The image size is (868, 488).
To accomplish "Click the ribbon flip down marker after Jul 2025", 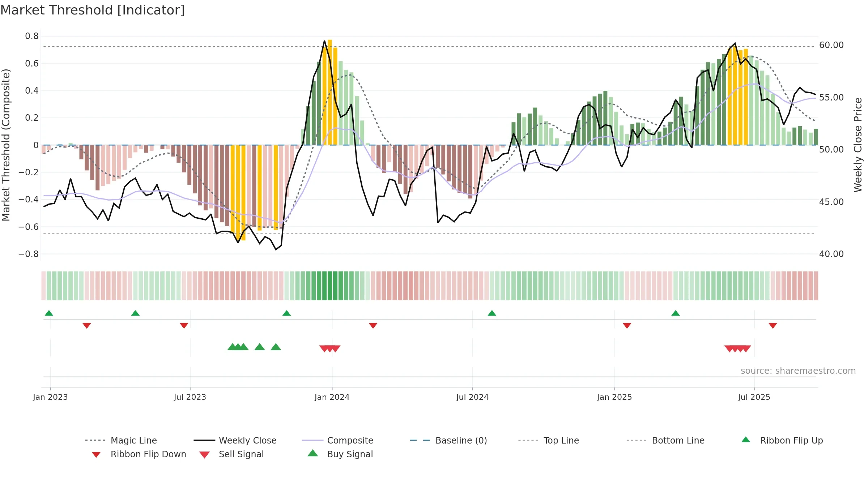I will click(x=773, y=326).
